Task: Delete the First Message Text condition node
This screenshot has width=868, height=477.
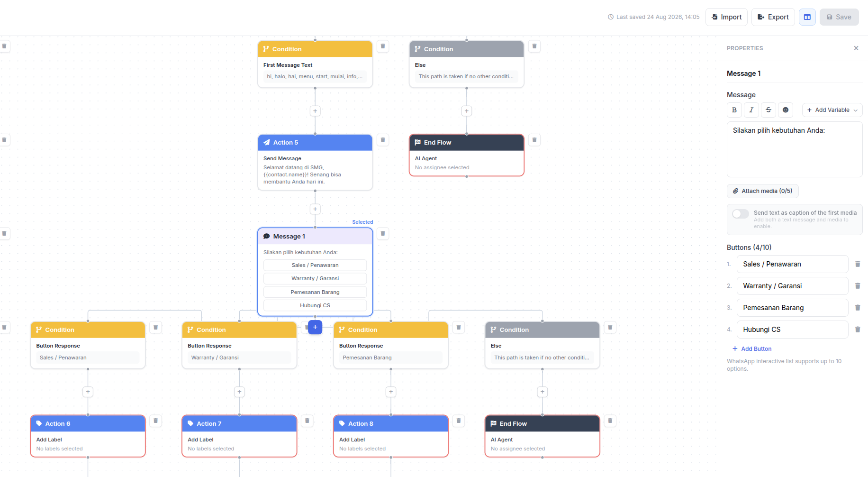Action: [383, 46]
